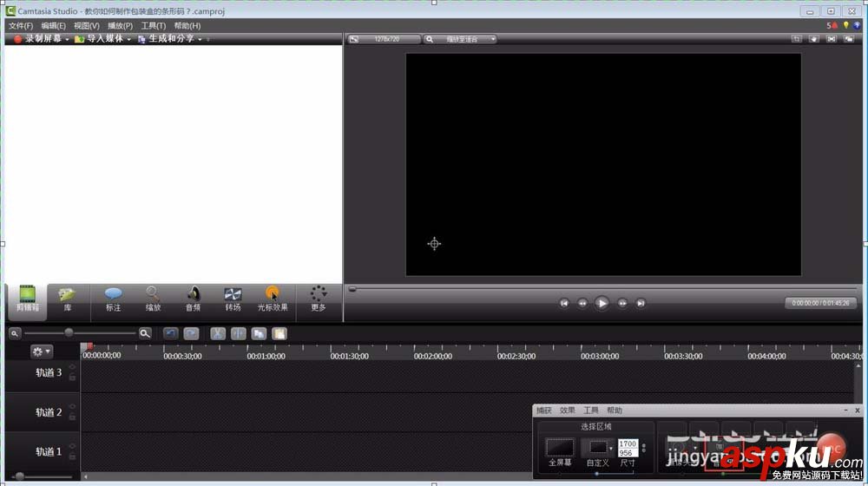Click the track height slider handle
Viewport: 868px width, 486px height.
20,476
